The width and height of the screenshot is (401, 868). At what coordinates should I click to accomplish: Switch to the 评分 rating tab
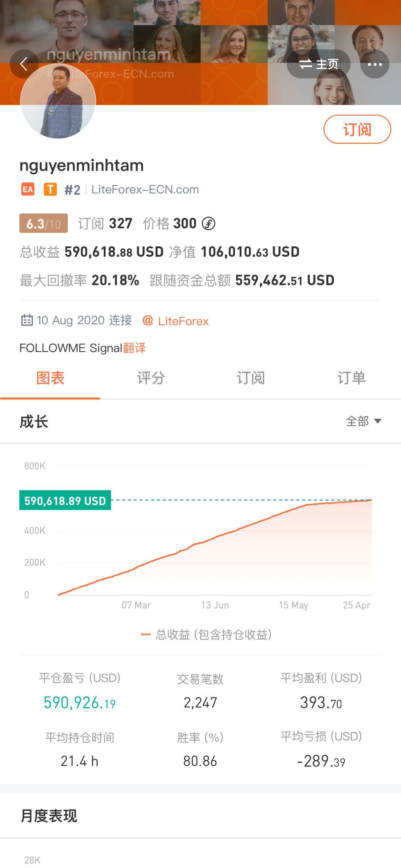click(x=151, y=378)
